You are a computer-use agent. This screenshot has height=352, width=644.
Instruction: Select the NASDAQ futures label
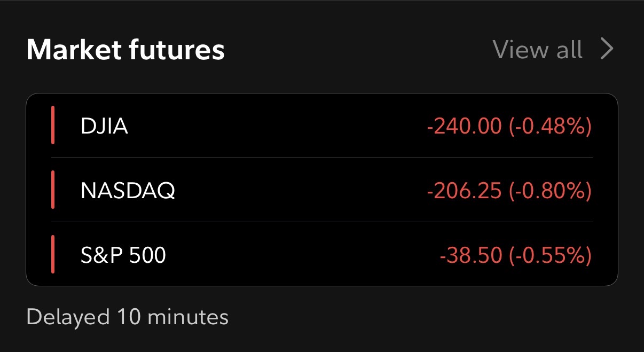(x=128, y=191)
